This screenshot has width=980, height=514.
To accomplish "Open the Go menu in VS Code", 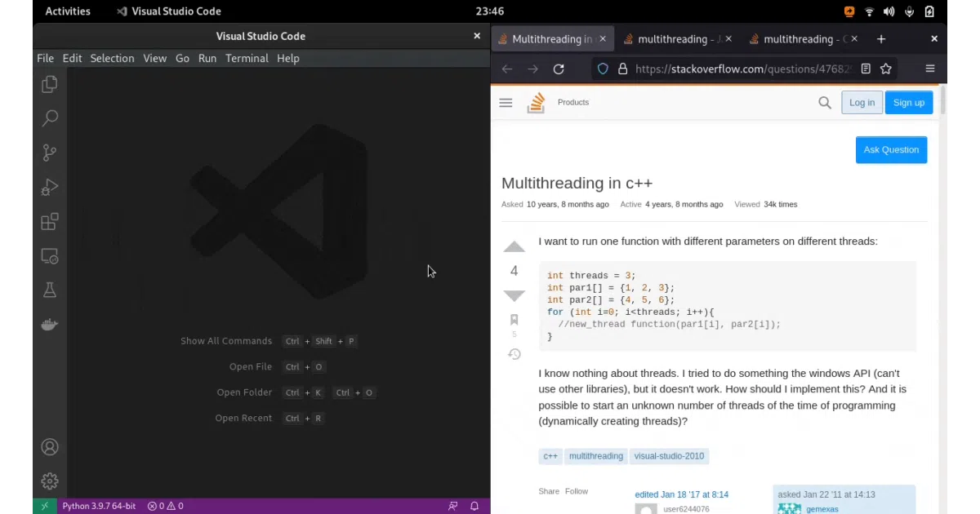I will [x=182, y=58].
